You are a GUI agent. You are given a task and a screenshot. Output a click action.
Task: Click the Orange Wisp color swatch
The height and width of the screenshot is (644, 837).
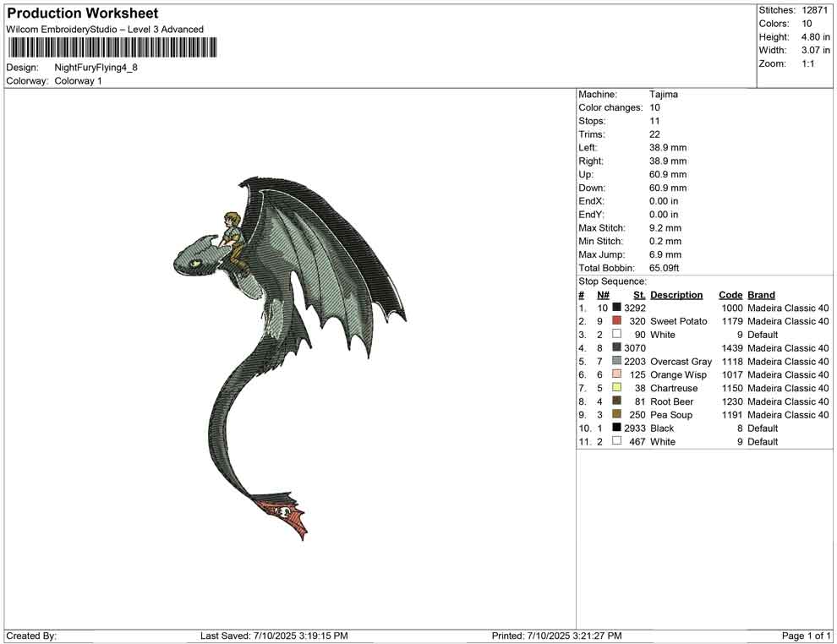[x=616, y=374]
